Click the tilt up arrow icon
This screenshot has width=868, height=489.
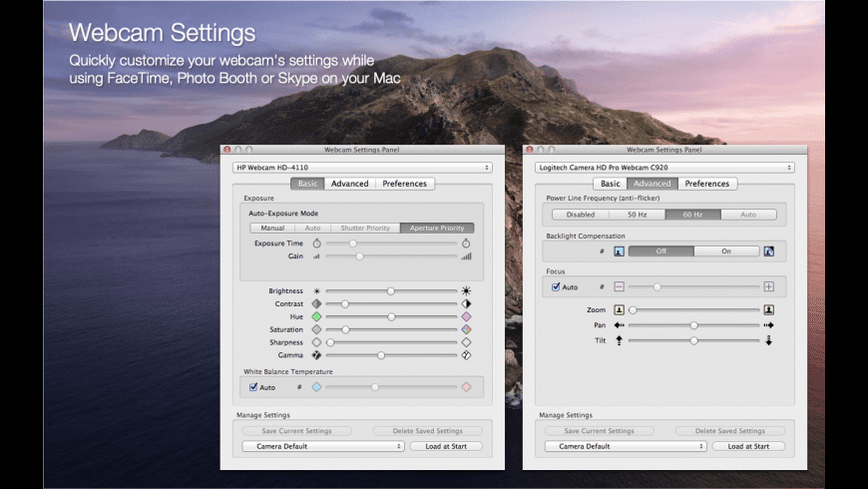[619, 340]
